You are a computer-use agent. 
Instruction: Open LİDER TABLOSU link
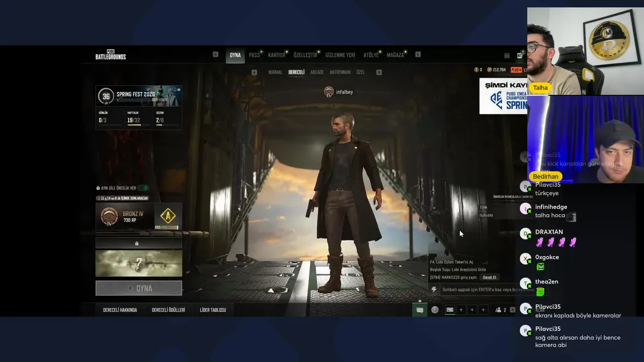point(213,310)
